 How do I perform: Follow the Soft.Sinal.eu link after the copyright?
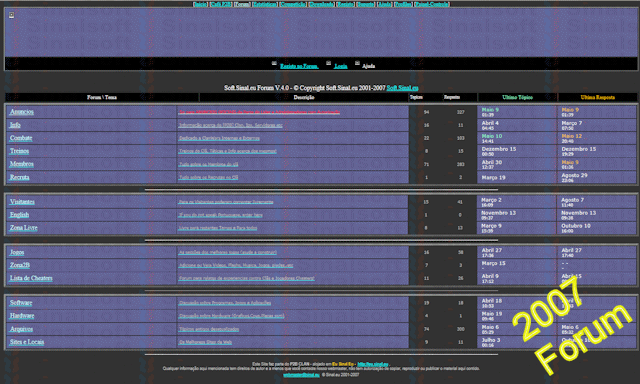point(402,88)
